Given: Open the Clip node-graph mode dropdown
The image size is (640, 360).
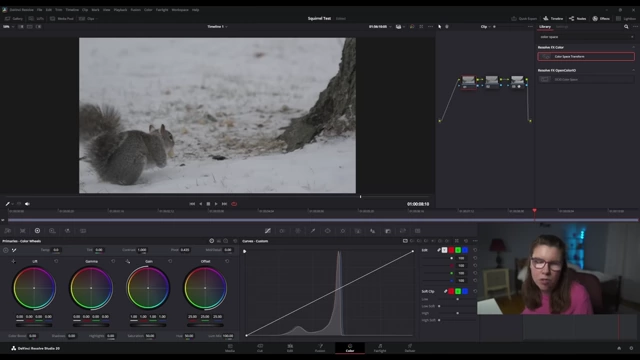Looking at the screenshot, I should point(486,27).
